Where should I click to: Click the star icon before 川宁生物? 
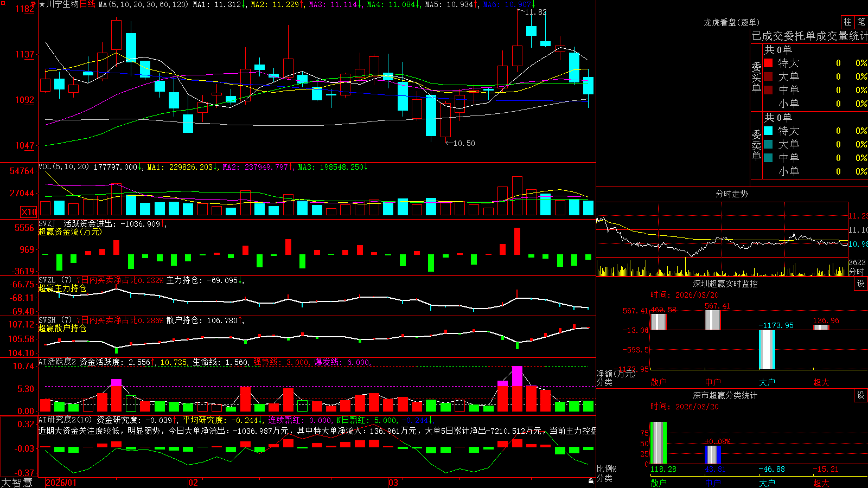[42, 4]
